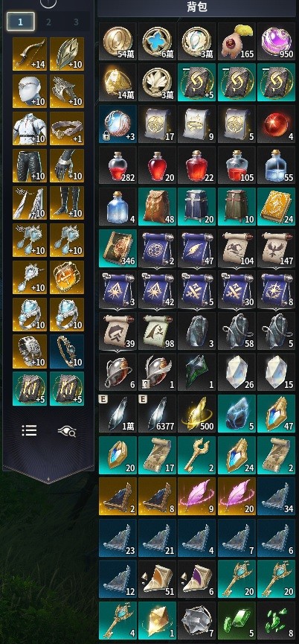Click the red potion stack of 282
The width and height of the screenshot is (299, 644).
pyautogui.click(x=117, y=165)
